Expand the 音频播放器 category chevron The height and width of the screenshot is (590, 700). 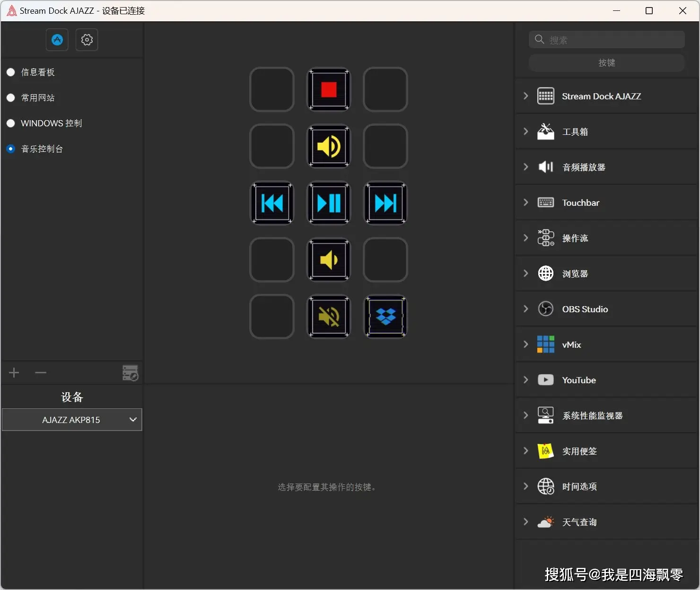[x=525, y=167]
